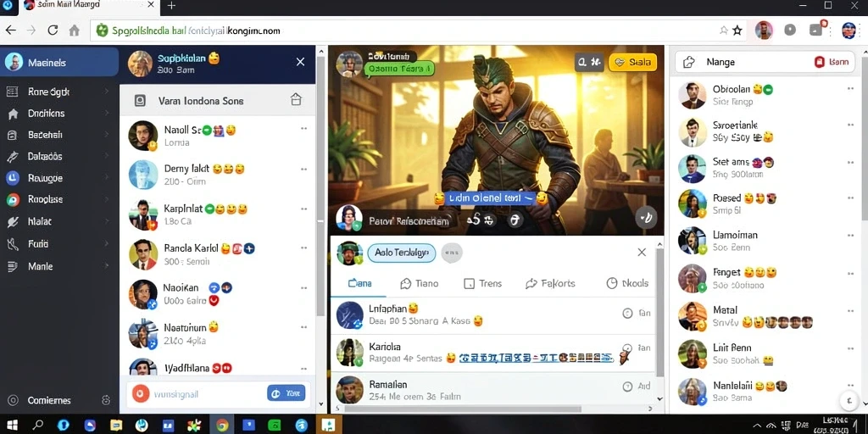Click the taskbar search icon
This screenshot has height=434, width=868.
pos(38,425)
